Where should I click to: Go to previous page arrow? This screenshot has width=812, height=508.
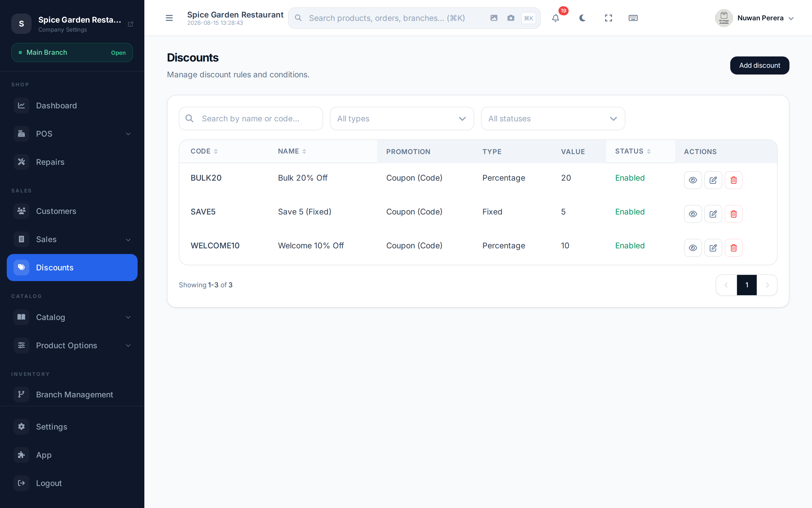pyautogui.click(x=726, y=285)
